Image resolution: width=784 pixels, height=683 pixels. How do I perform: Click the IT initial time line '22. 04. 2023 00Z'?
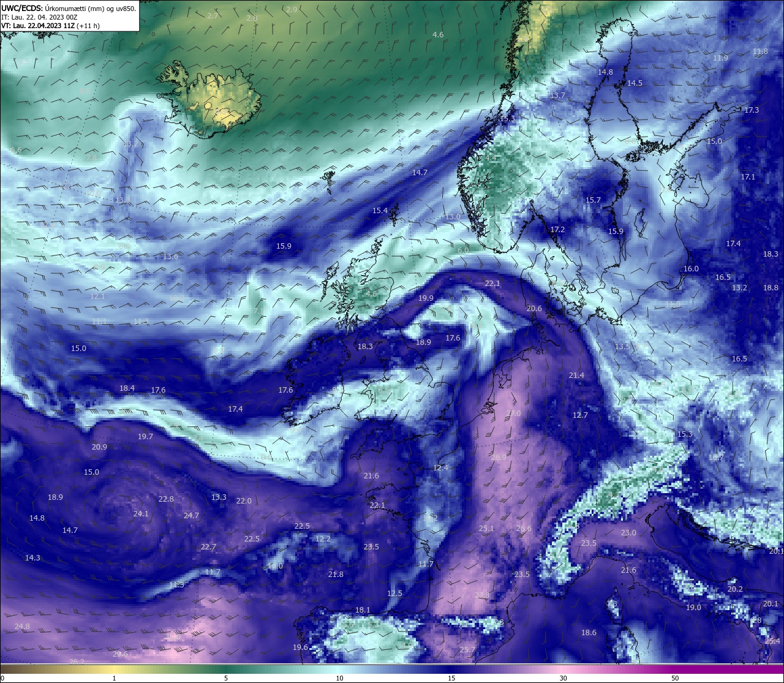pyautogui.click(x=39, y=17)
